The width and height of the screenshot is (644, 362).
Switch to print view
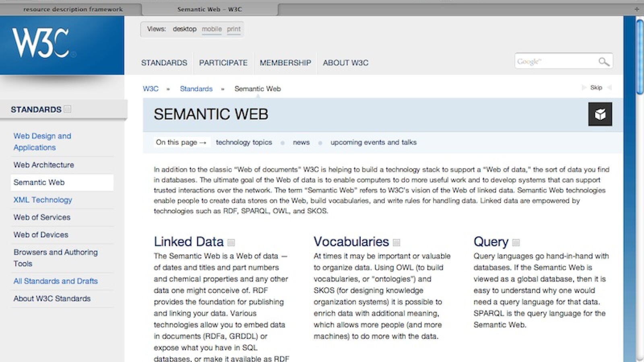click(233, 29)
